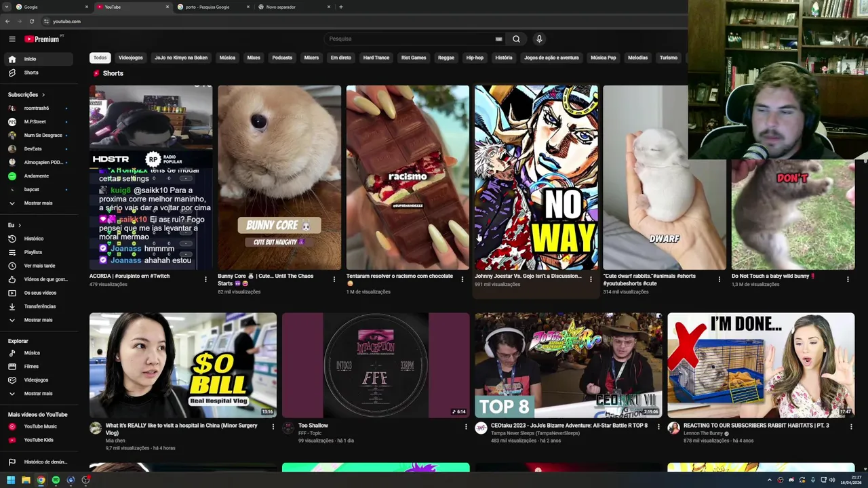The width and height of the screenshot is (868, 488).
Task: Select the Todos filter chip
Action: [100, 58]
